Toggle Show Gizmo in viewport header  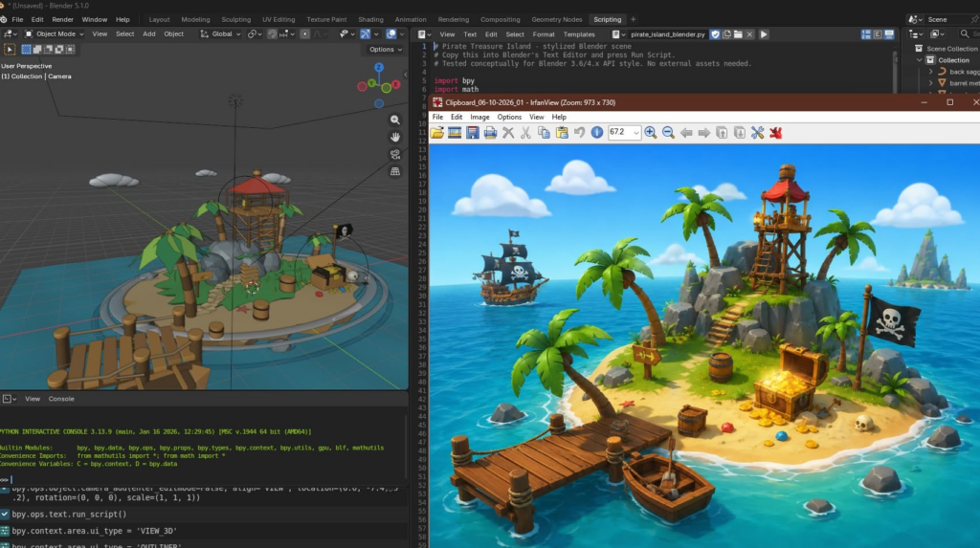pos(366,34)
